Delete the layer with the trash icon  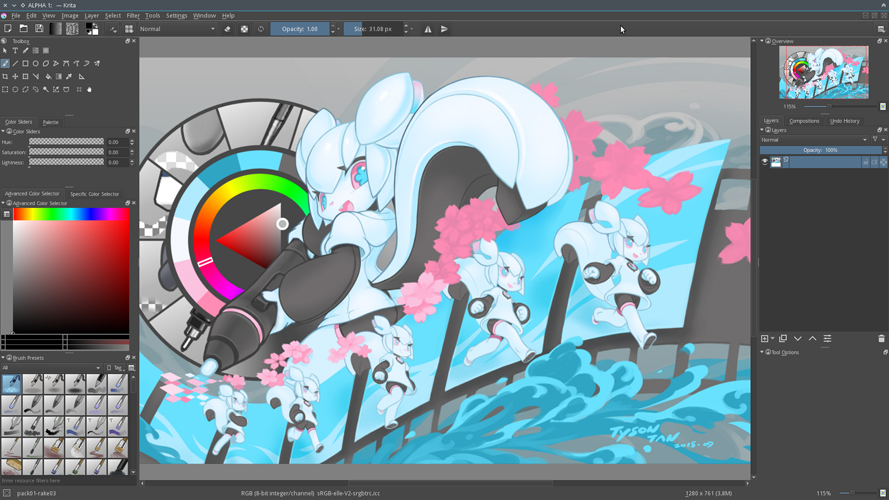881,338
